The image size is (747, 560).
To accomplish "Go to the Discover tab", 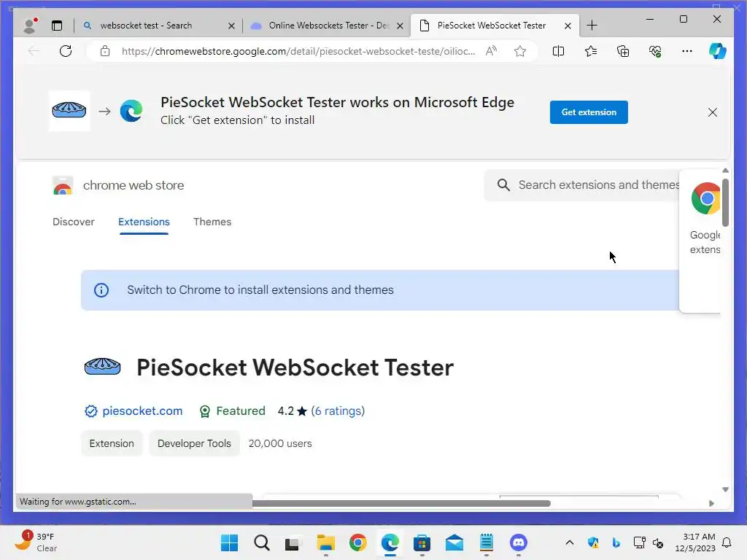I will point(74,222).
